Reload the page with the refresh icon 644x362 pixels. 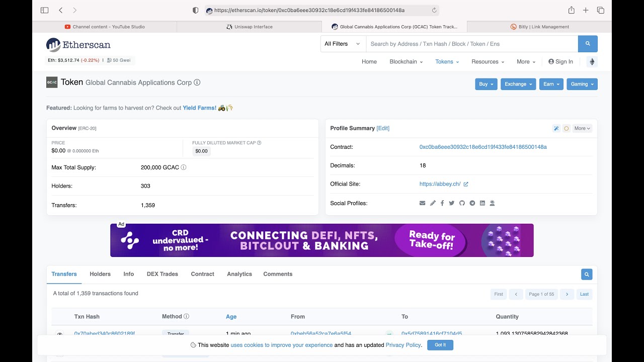coord(434,10)
